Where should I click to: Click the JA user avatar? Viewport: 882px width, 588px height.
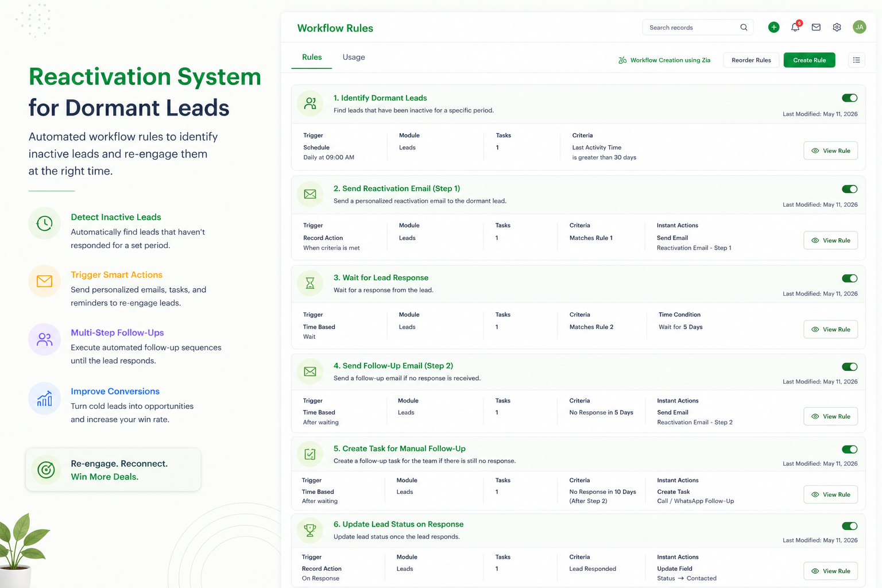(x=859, y=27)
